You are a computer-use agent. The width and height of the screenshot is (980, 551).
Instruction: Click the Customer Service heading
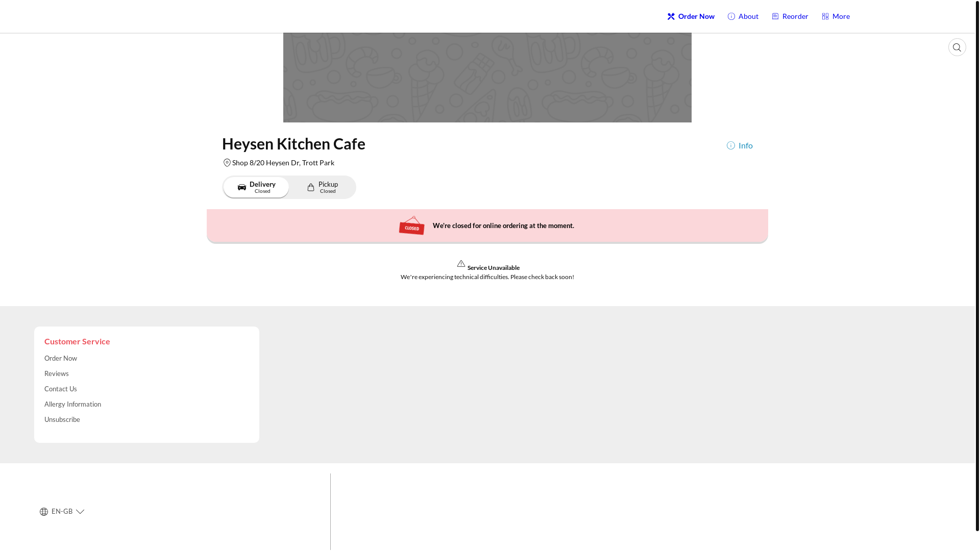77,341
